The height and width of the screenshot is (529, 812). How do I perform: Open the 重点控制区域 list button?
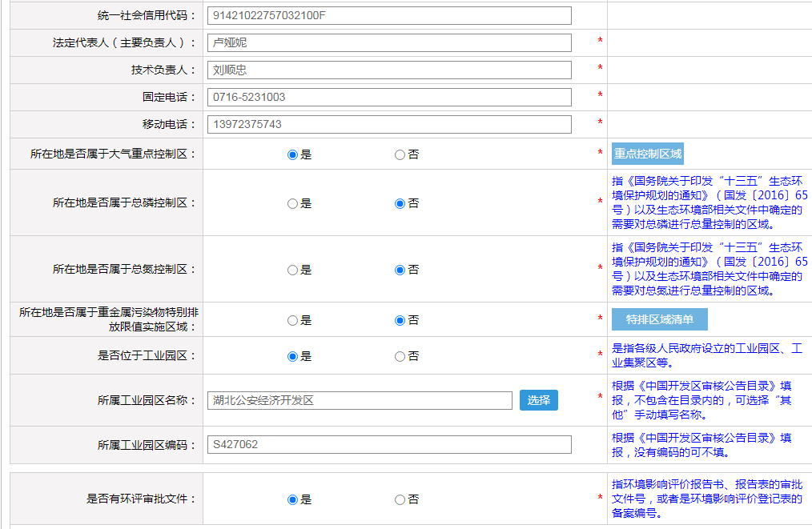[x=648, y=154]
